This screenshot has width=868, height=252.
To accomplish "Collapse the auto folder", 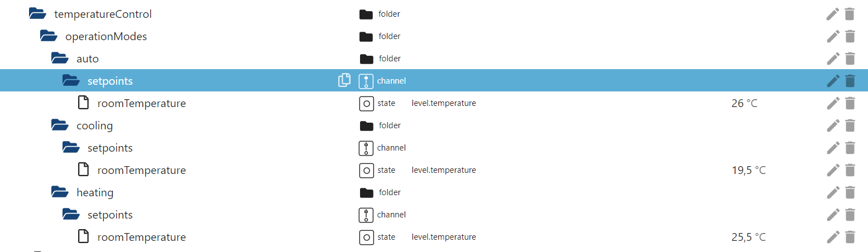I will [59, 59].
